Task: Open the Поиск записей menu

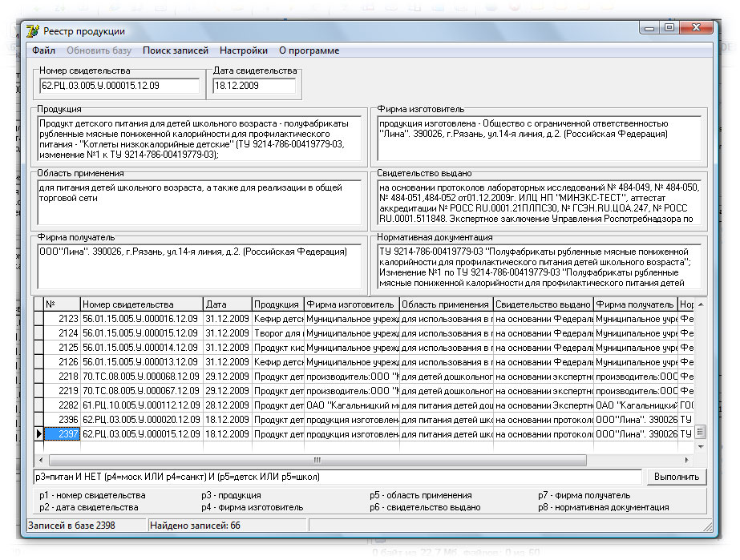Action: point(175,50)
